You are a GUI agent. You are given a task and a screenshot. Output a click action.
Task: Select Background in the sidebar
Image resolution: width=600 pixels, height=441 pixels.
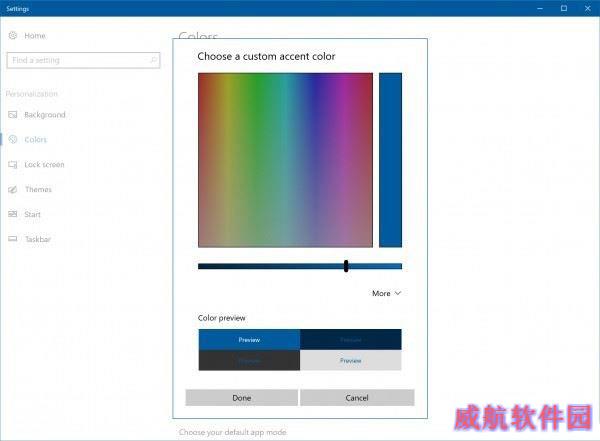click(x=45, y=114)
